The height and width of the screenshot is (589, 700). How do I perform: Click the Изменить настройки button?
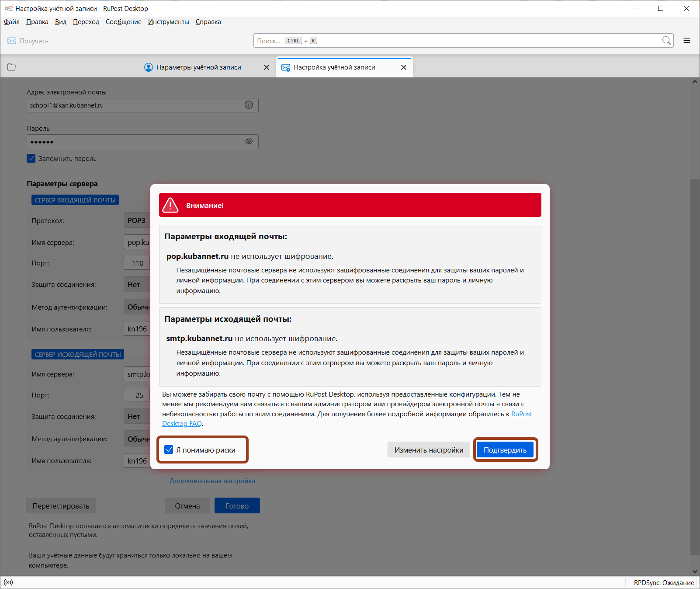point(428,450)
